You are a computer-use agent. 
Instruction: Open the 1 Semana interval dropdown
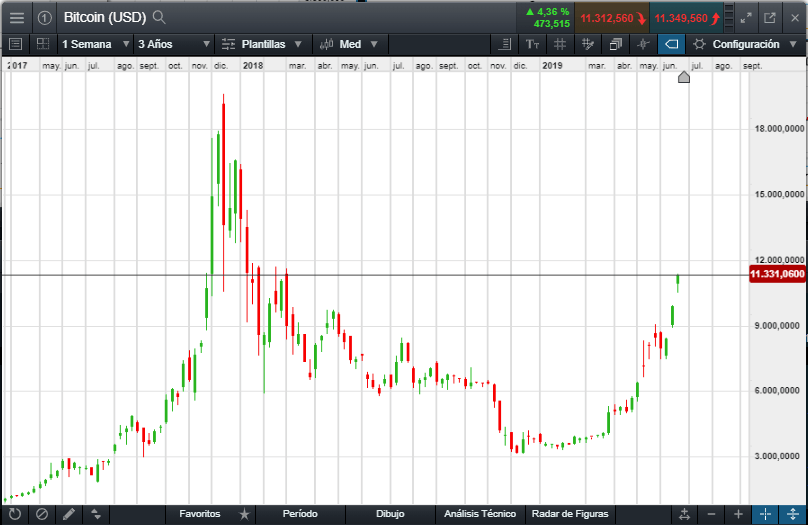coord(95,44)
